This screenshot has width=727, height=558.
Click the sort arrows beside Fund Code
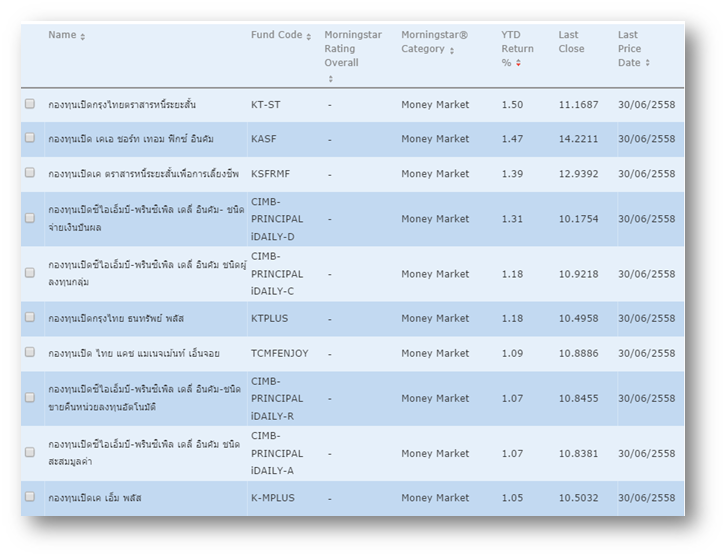tap(309, 37)
